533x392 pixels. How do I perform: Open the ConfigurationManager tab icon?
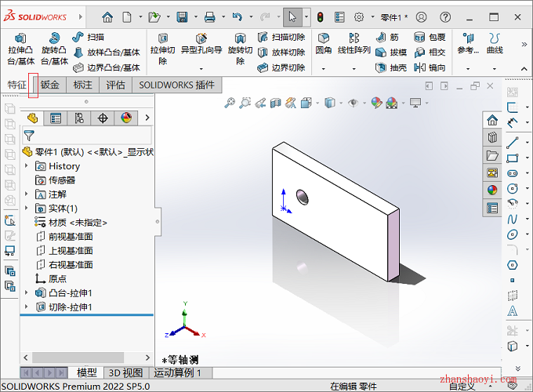[79, 118]
